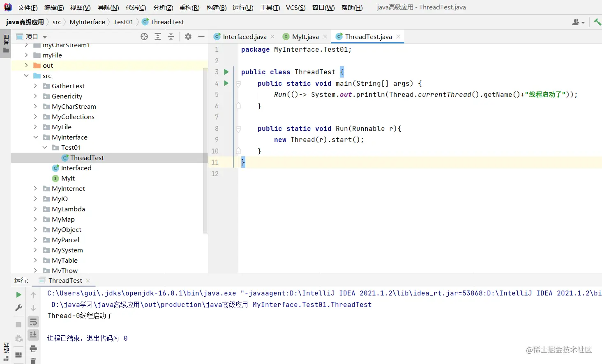Open the user account icon dropdown

click(x=578, y=22)
